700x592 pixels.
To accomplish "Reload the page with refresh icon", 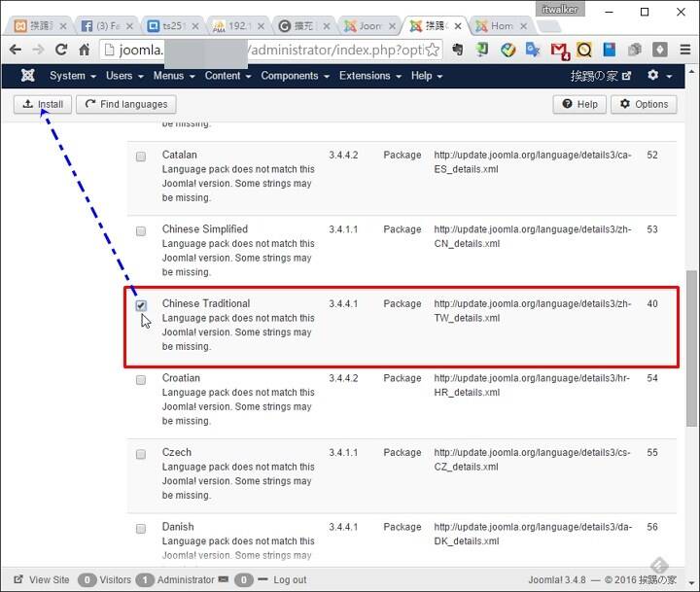I will (61, 50).
